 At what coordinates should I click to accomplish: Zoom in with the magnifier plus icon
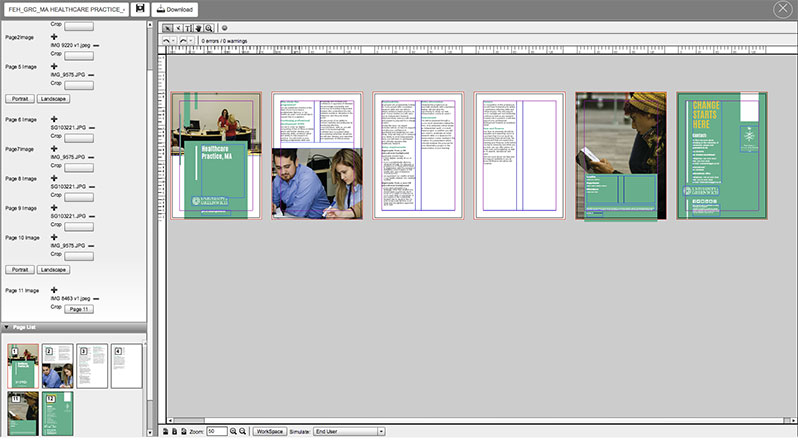pyautogui.click(x=233, y=431)
